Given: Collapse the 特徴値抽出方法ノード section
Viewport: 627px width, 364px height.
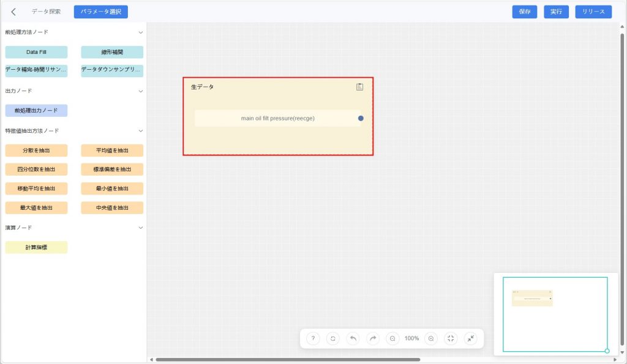Looking at the screenshot, I should (x=140, y=131).
